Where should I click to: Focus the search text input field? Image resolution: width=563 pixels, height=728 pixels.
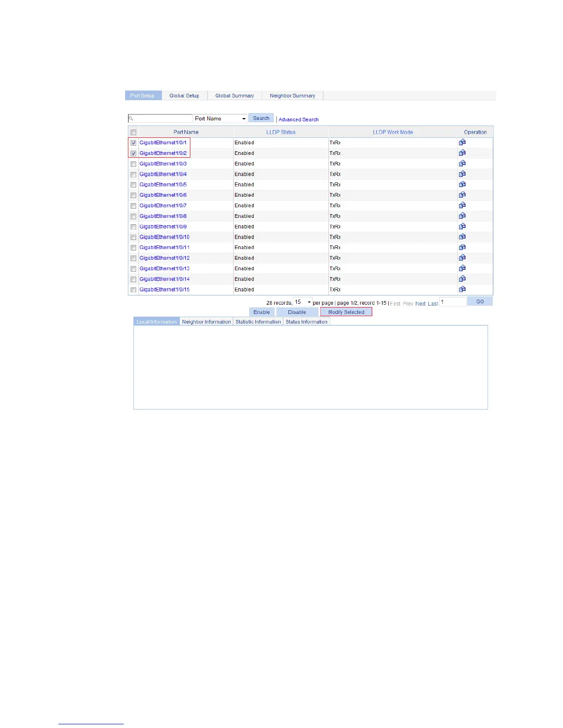[161, 119]
